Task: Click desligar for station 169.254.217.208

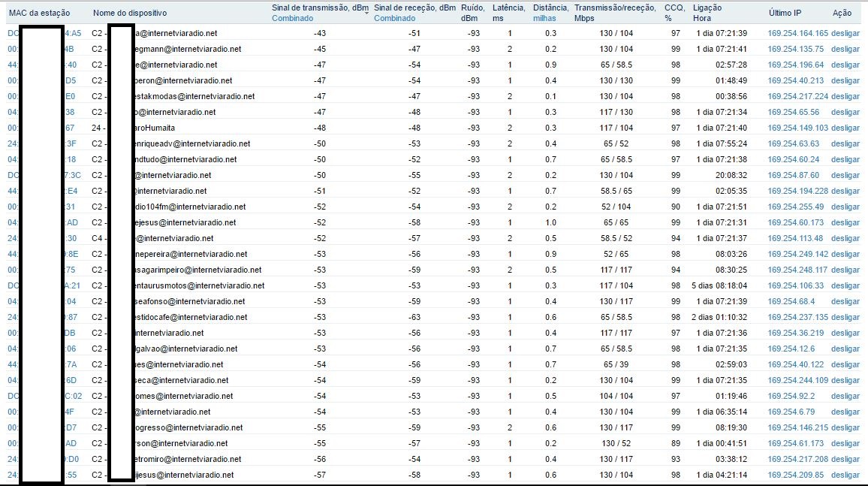Action: [x=845, y=459]
